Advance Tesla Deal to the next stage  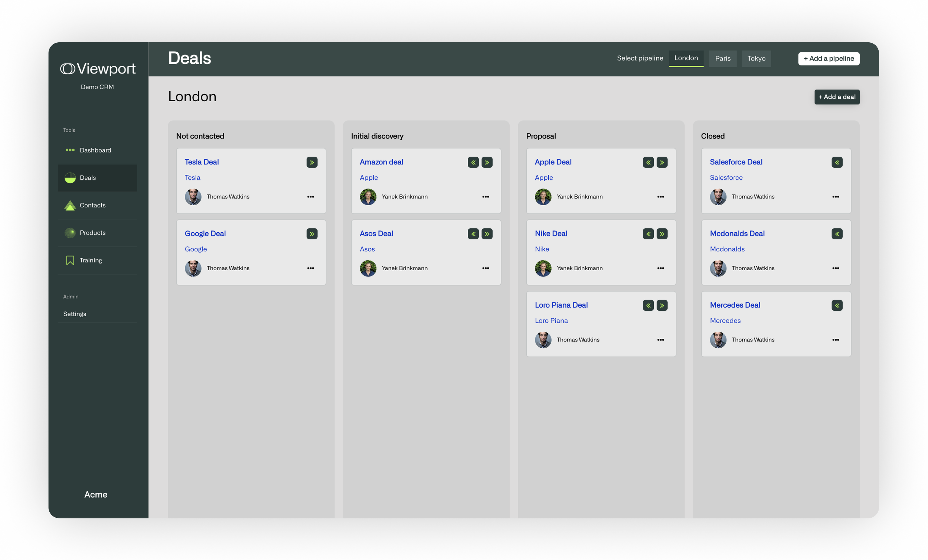coord(312,162)
